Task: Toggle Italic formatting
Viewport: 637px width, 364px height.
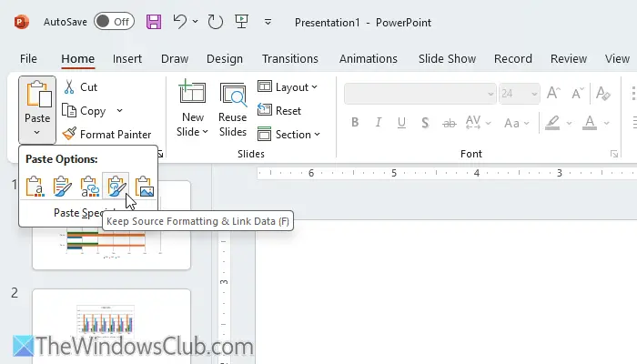Action: click(x=379, y=122)
